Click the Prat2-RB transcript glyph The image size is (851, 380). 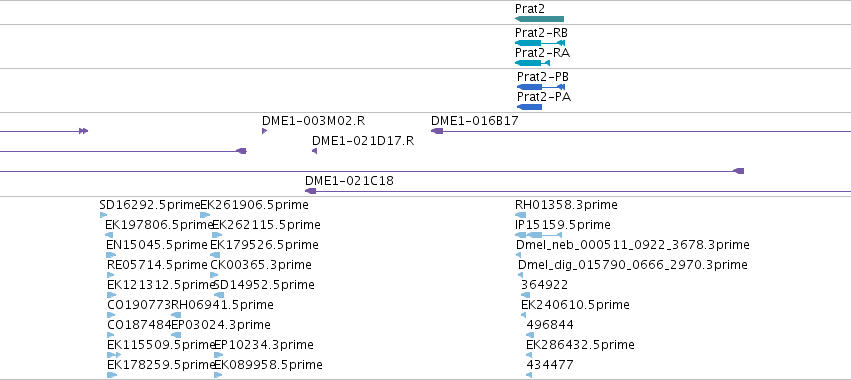click(540, 43)
